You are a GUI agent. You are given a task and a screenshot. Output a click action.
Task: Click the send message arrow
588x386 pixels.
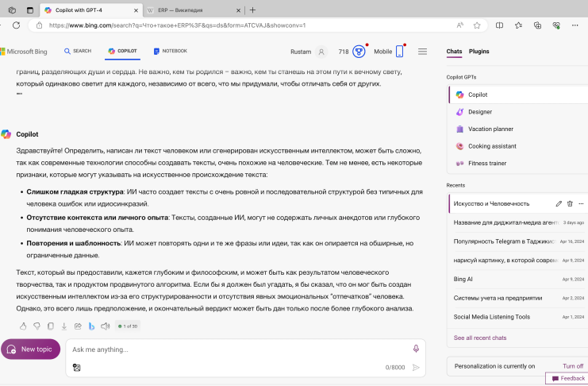(x=416, y=367)
